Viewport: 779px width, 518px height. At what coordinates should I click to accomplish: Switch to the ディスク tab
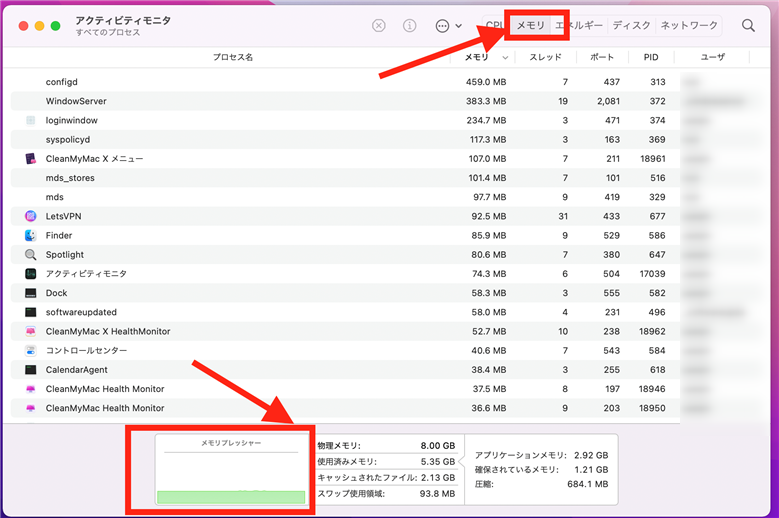tap(631, 25)
